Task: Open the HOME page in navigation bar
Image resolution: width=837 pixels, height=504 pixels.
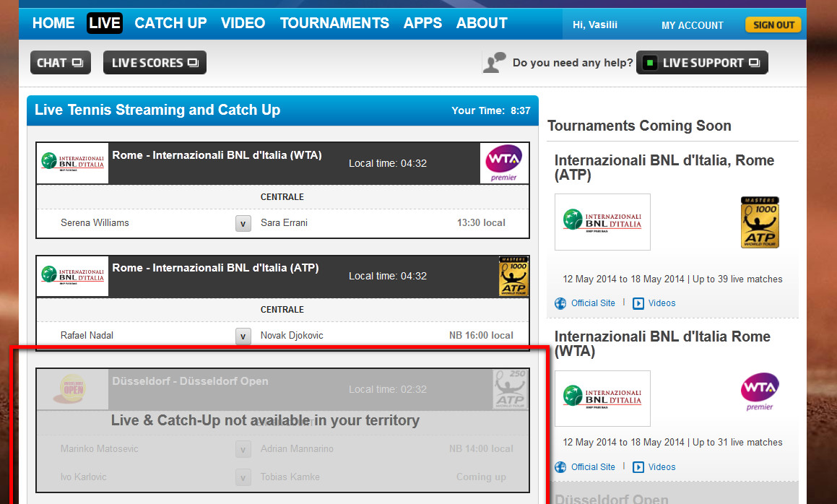Action: (53, 23)
